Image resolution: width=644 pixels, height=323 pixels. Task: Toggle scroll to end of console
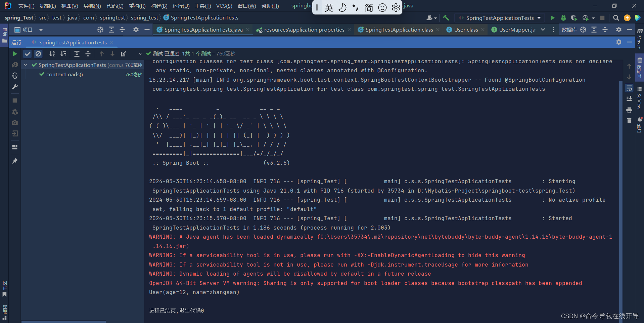[629, 98]
